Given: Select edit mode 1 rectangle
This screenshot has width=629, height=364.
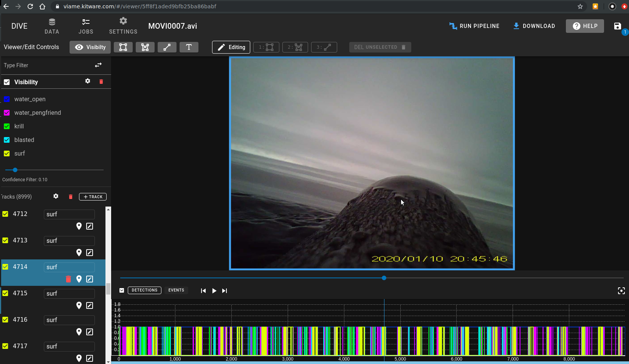Looking at the screenshot, I should 266,47.
